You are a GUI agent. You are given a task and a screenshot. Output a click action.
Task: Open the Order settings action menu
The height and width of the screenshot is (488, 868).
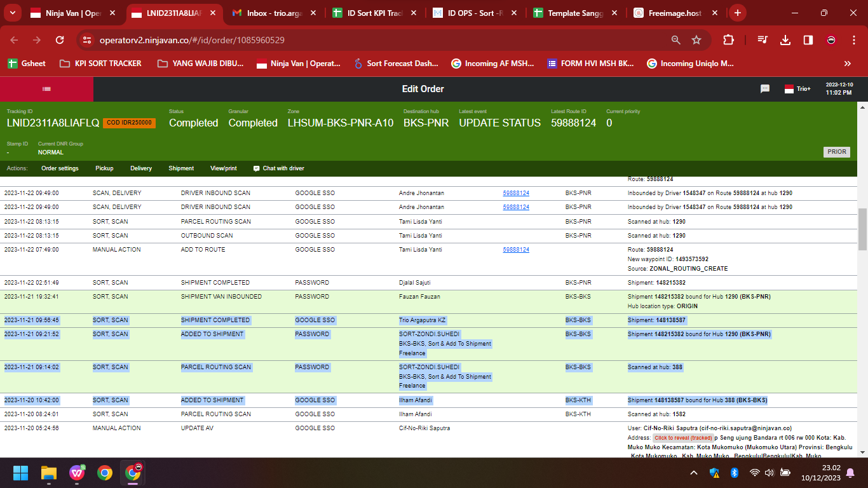[60, 168]
